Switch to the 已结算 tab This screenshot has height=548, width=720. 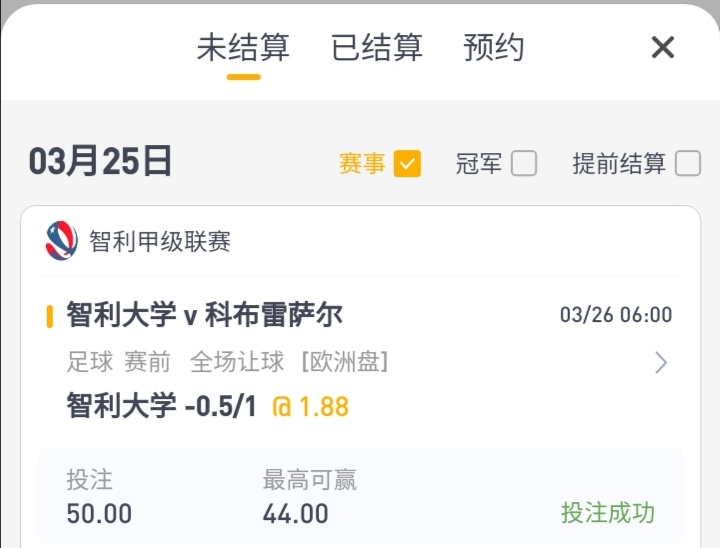[x=377, y=47]
